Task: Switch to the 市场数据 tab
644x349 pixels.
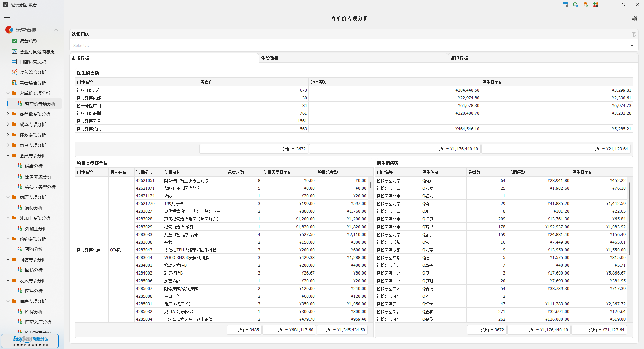Action: coord(164,58)
